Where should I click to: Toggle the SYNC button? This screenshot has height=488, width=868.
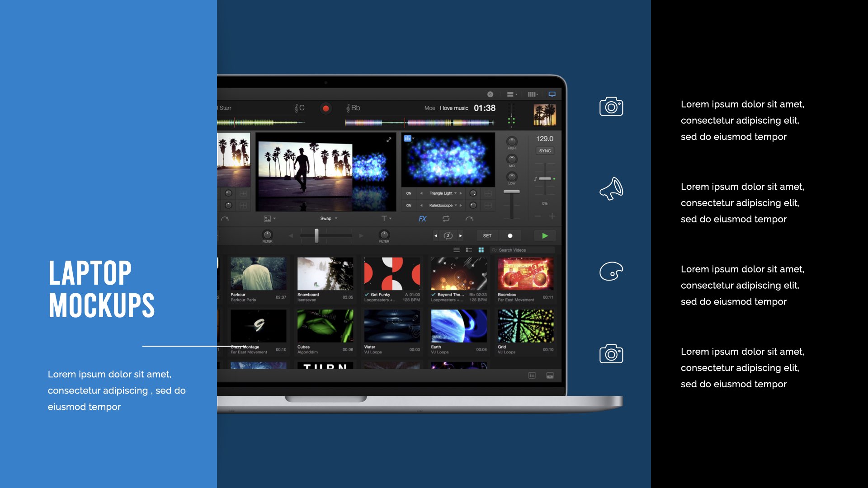click(x=545, y=151)
